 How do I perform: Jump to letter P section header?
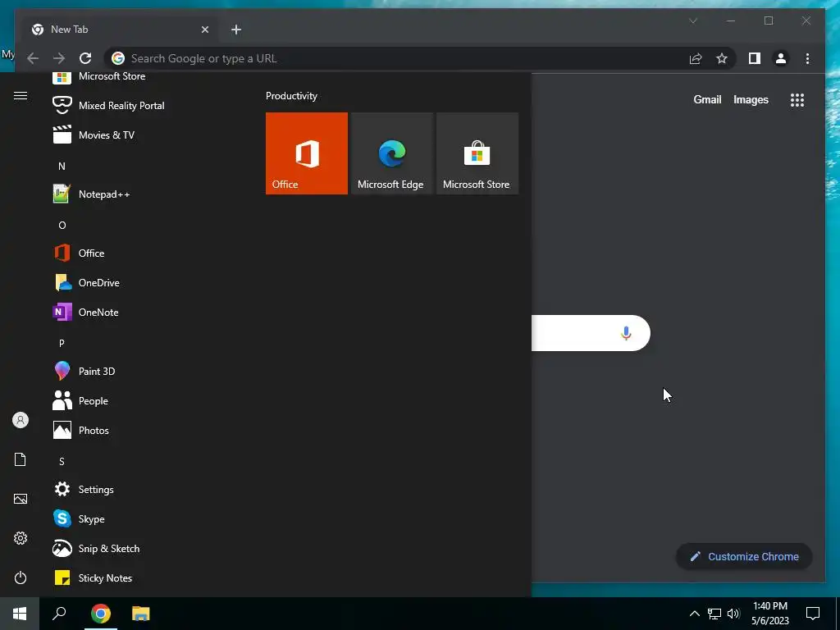pyautogui.click(x=62, y=343)
